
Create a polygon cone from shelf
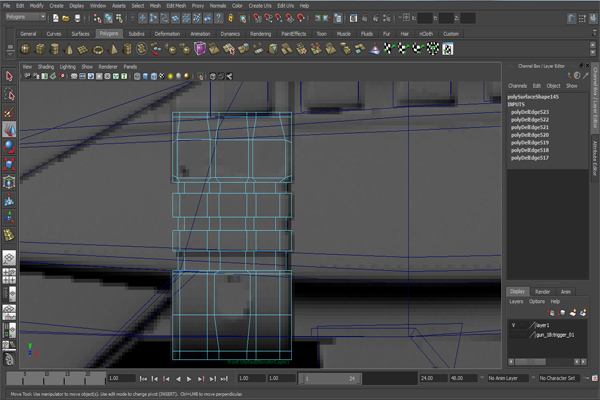(x=69, y=49)
